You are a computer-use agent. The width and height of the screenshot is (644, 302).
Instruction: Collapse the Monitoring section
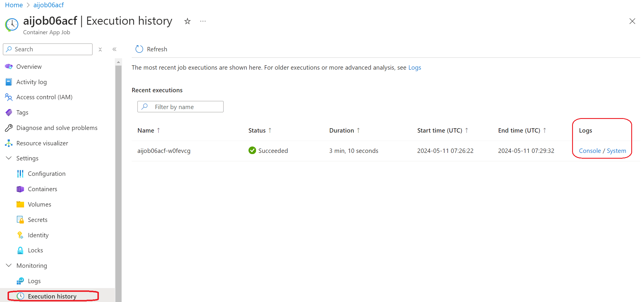click(9, 266)
